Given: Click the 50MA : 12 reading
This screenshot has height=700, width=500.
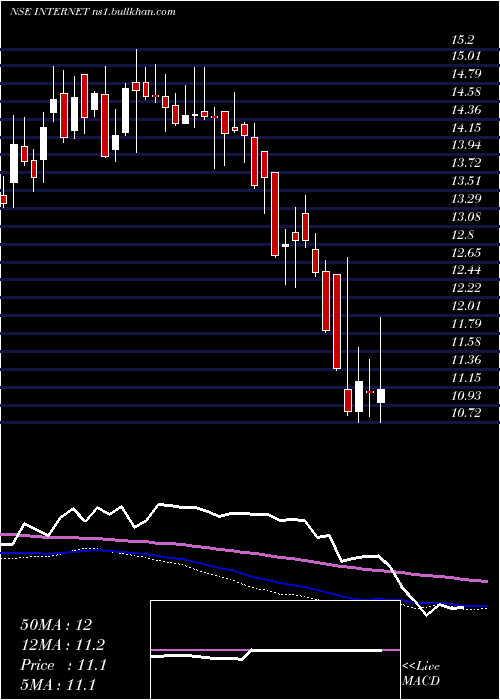Looking at the screenshot, I should (56, 625).
